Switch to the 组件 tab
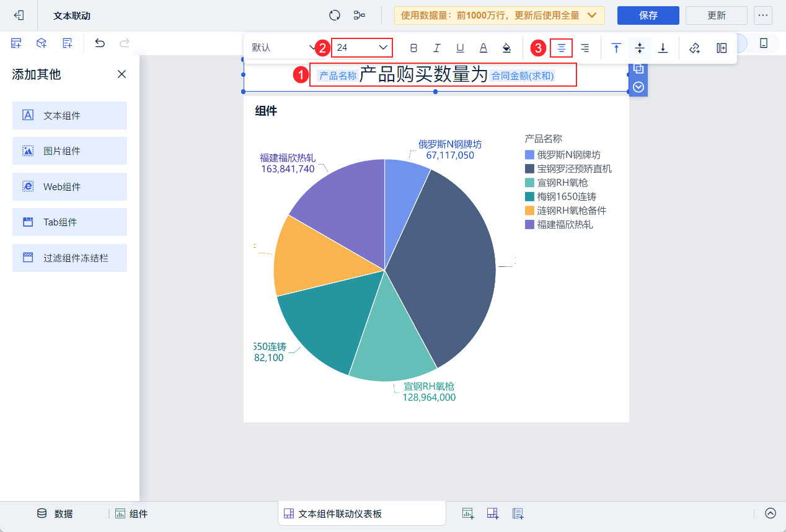The height and width of the screenshot is (532, 786). click(x=131, y=513)
